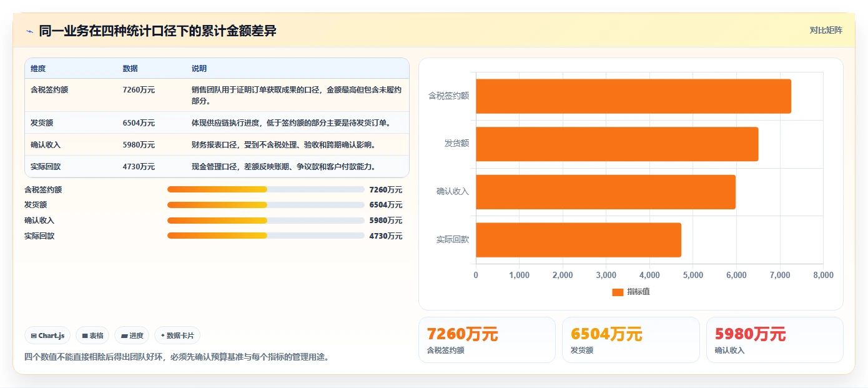Screen dimensions: 868x388
Task: Toggle the 指标值 legend swatch
Action: (x=618, y=292)
